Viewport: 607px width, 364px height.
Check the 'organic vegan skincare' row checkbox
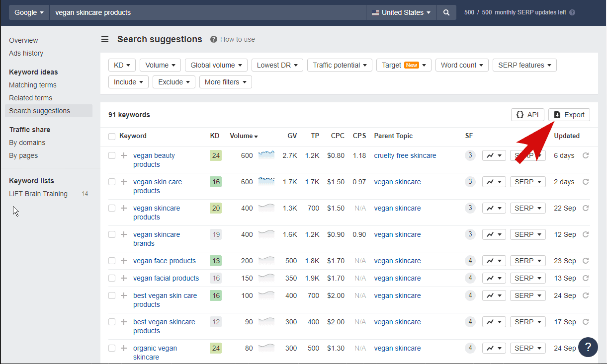[x=112, y=348]
